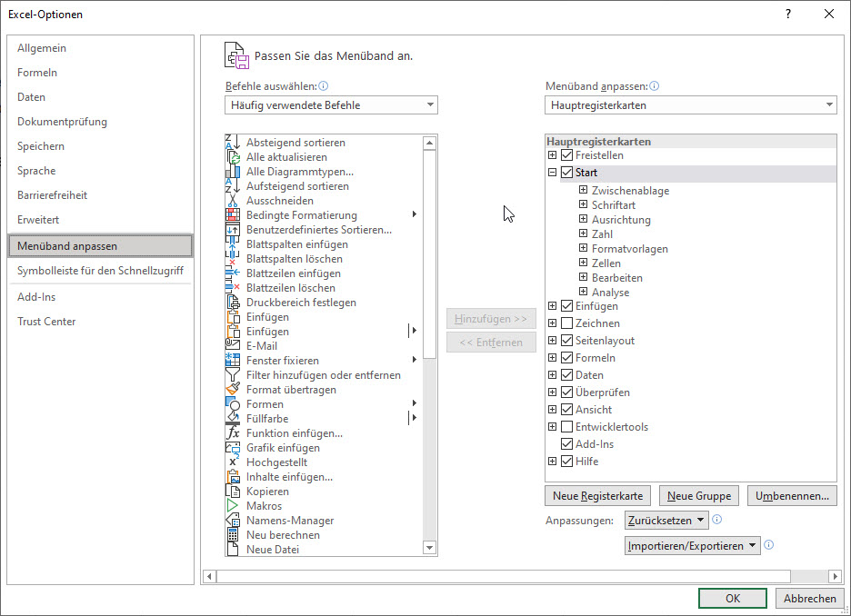
Task: Uncheck the Seitenlayout checkbox
Action: pyautogui.click(x=567, y=341)
